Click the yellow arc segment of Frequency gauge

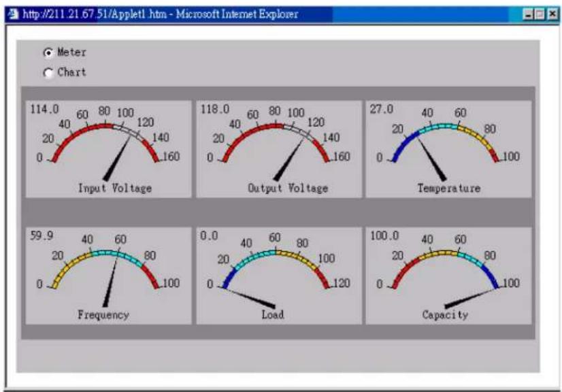71,267
